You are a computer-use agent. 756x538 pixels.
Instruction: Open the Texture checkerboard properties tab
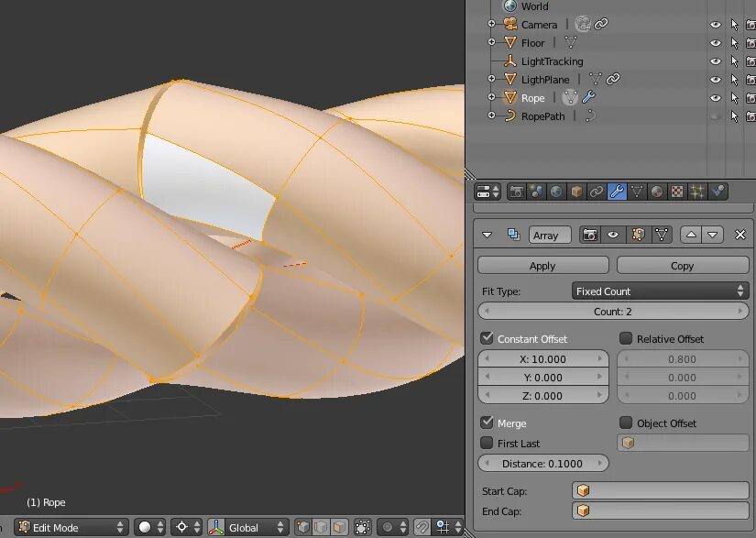(676, 192)
